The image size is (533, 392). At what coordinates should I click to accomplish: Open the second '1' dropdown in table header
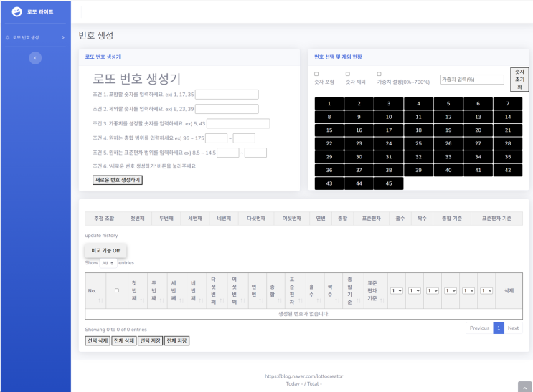coord(415,291)
